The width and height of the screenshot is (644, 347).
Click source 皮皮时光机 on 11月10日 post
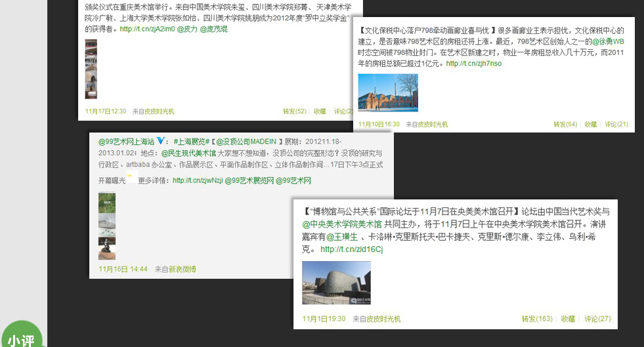433,124
